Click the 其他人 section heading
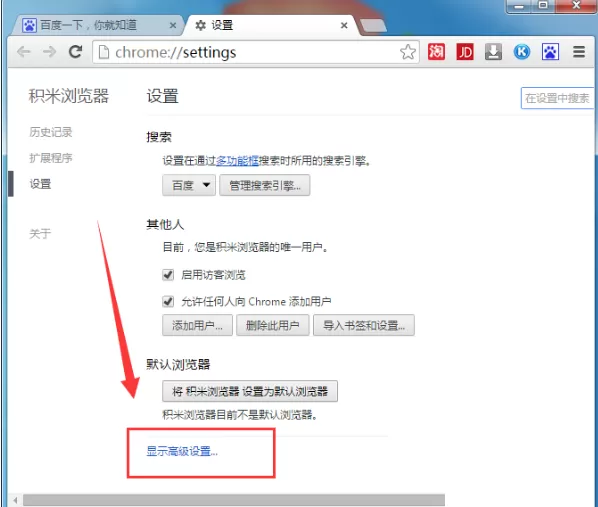598x507 pixels. click(x=165, y=225)
